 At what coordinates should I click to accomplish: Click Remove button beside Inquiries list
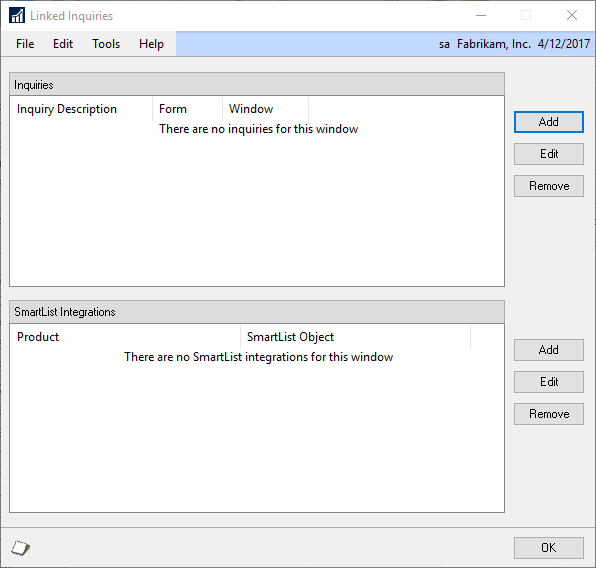(548, 186)
